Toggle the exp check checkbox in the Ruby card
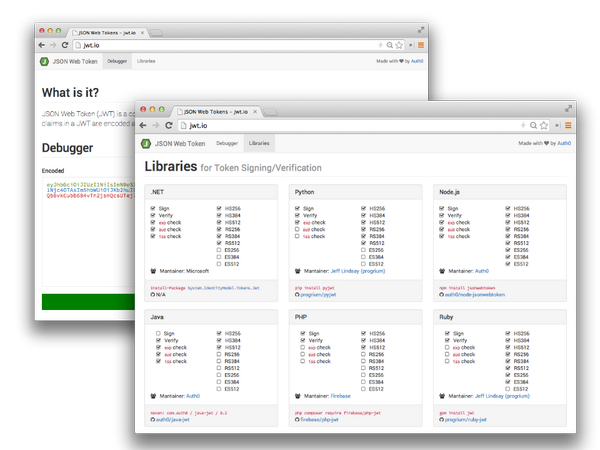Image resolution: width=600 pixels, height=450 pixels. click(x=447, y=347)
